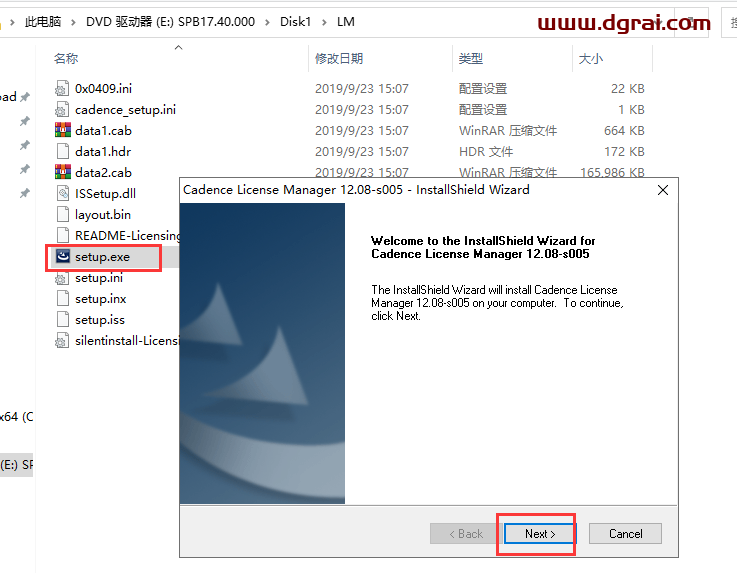Select the file name 0x0409.ini
The height and width of the screenshot is (573, 737).
(103, 88)
